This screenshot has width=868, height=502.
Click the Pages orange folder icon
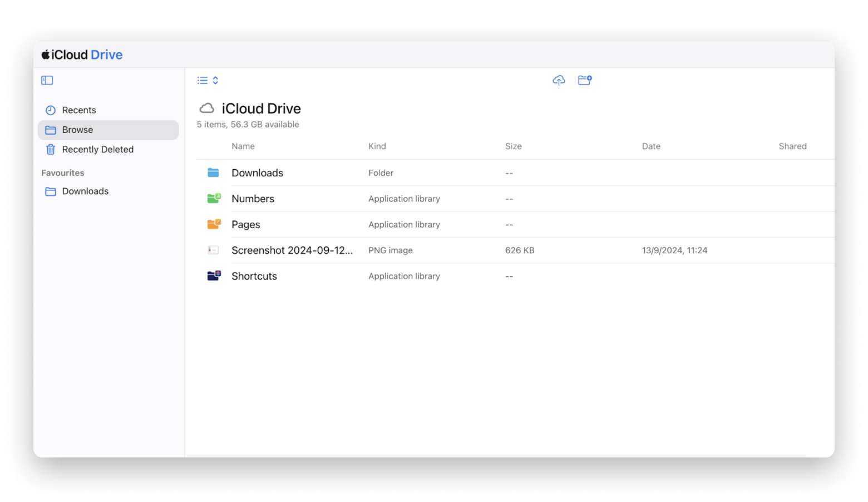tap(214, 224)
